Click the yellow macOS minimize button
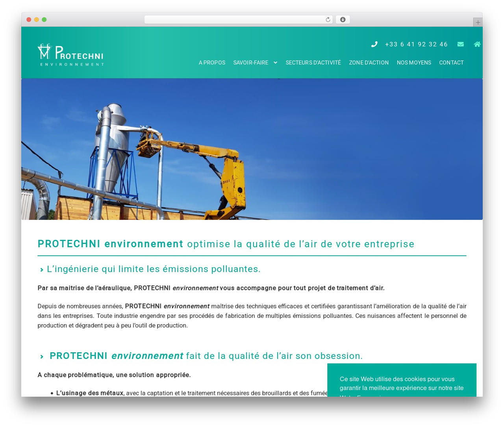 [36, 20]
